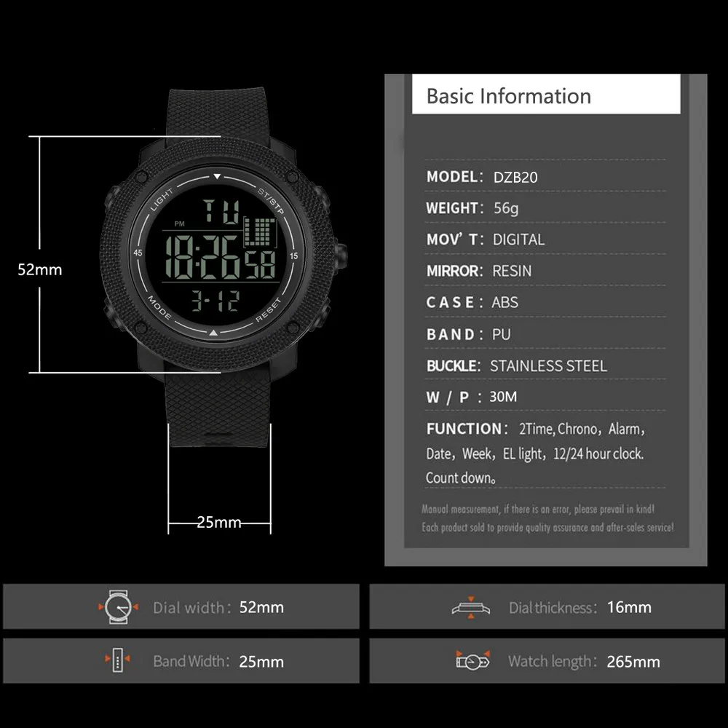
Task: Click the Dial thickness 16mm value
Action: [629, 607]
